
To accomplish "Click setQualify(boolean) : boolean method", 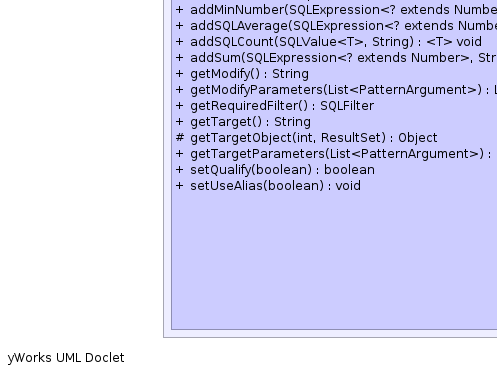I will [275, 170].
